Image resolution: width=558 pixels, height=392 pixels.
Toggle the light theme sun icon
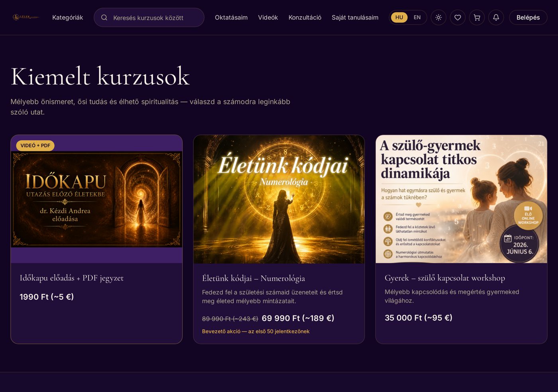point(438,18)
